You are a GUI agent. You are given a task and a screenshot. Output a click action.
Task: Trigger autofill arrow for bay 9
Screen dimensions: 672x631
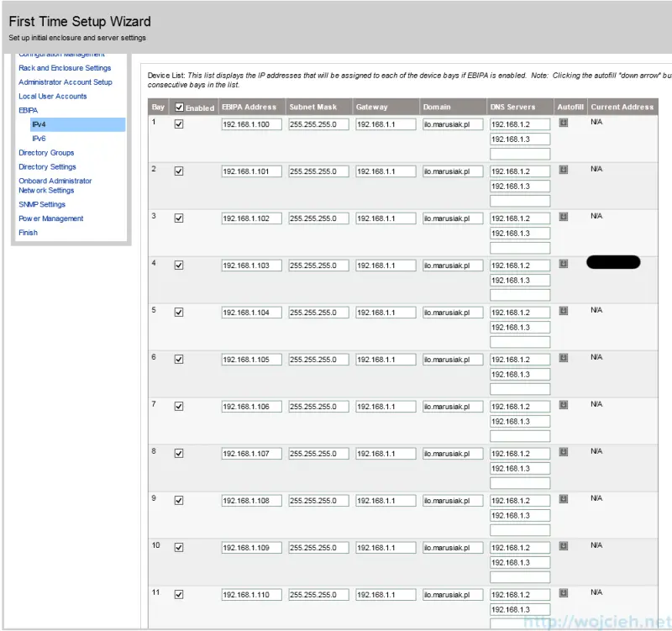pyautogui.click(x=563, y=499)
